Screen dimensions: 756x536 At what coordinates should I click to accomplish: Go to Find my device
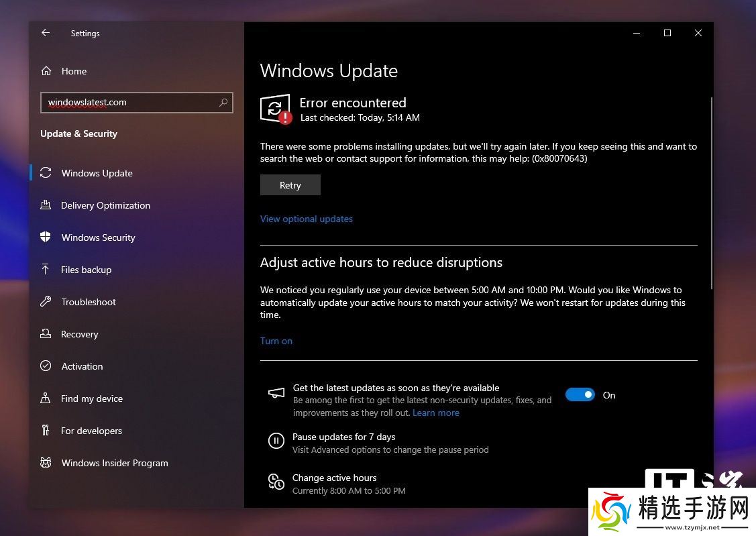[x=91, y=398]
